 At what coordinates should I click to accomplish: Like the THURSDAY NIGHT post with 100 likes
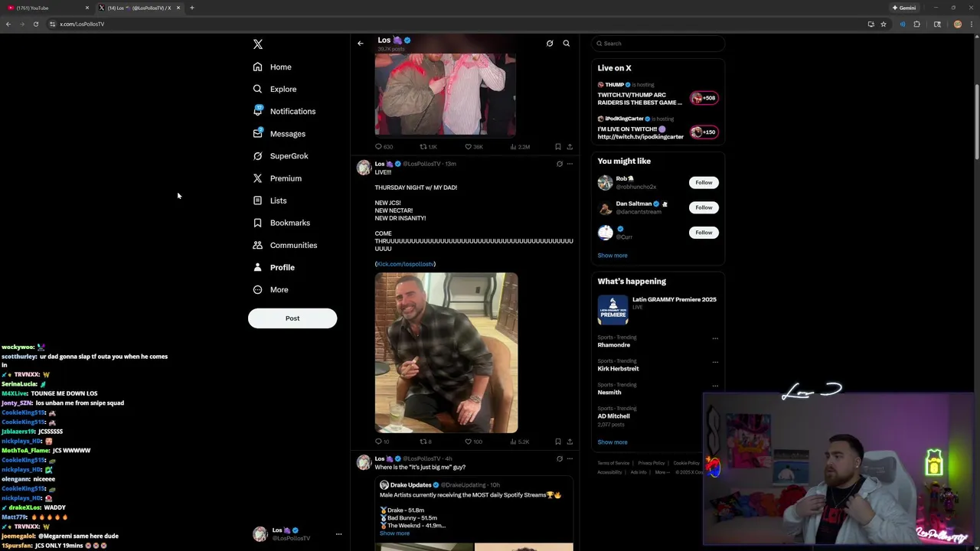[468, 442]
